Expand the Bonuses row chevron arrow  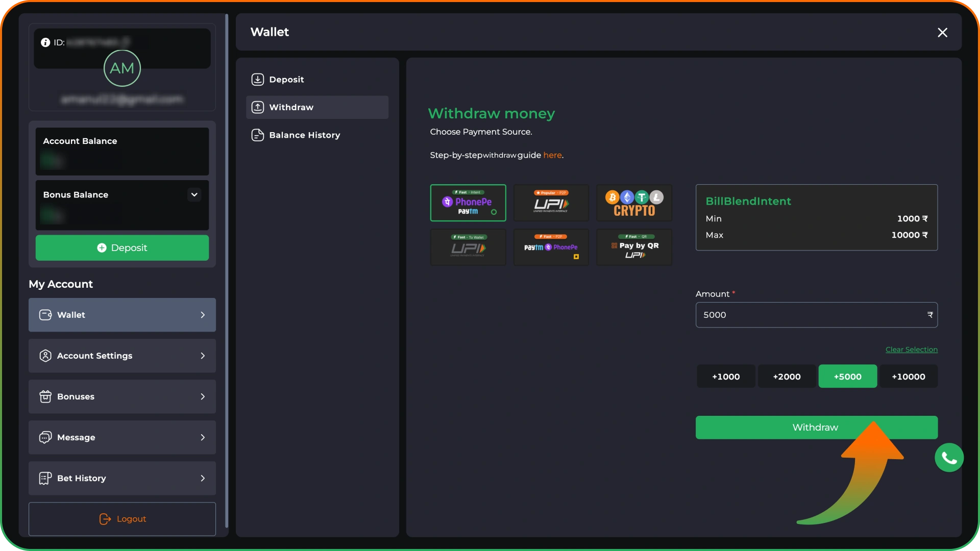pyautogui.click(x=203, y=396)
